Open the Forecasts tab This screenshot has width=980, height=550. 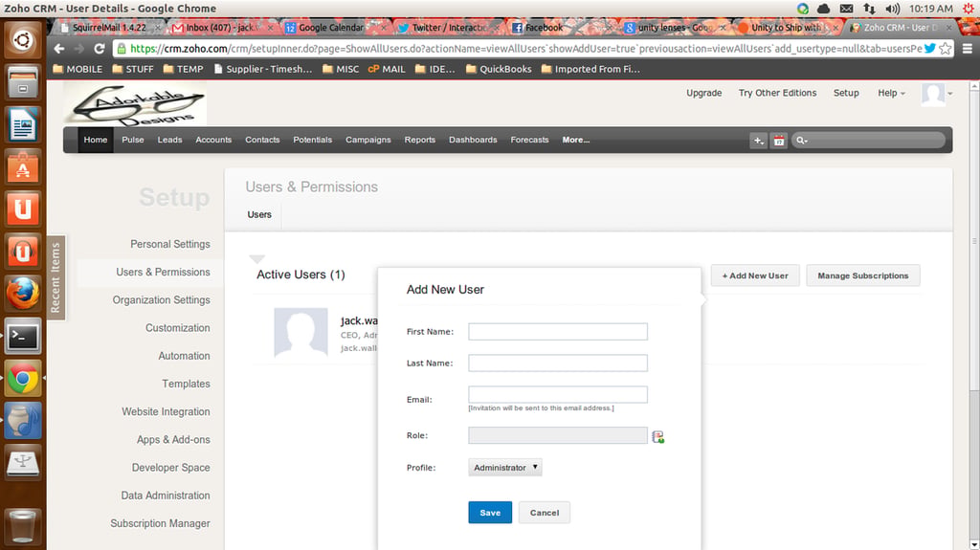pyautogui.click(x=529, y=140)
